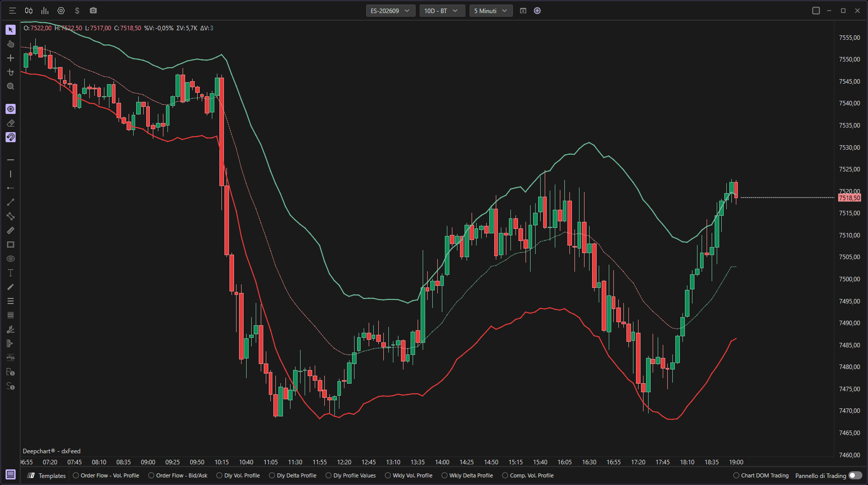Select Dly Profile Values template
Screen dimensions: 868x485
point(351,475)
